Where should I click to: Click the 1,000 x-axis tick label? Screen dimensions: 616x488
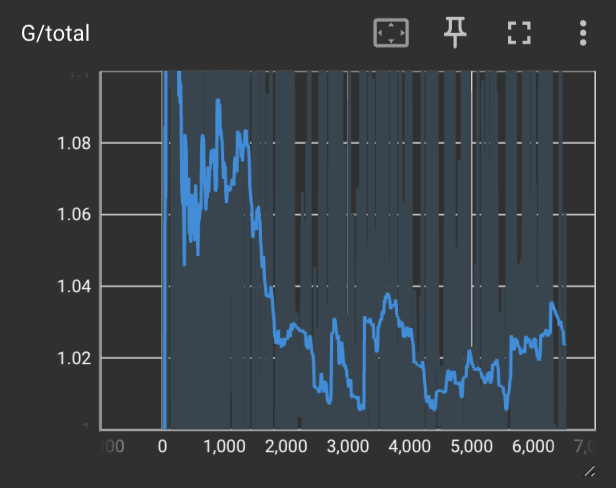224,446
